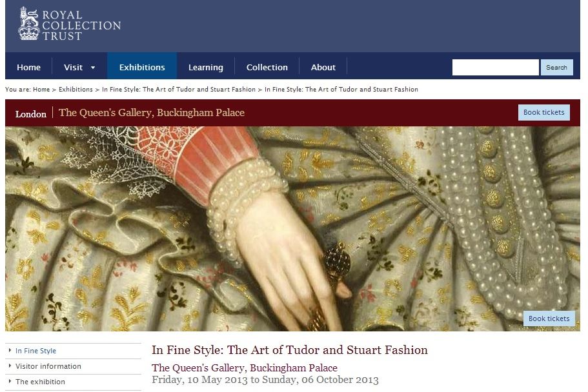Follow the Exhibitions breadcrumb link

[76, 90]
